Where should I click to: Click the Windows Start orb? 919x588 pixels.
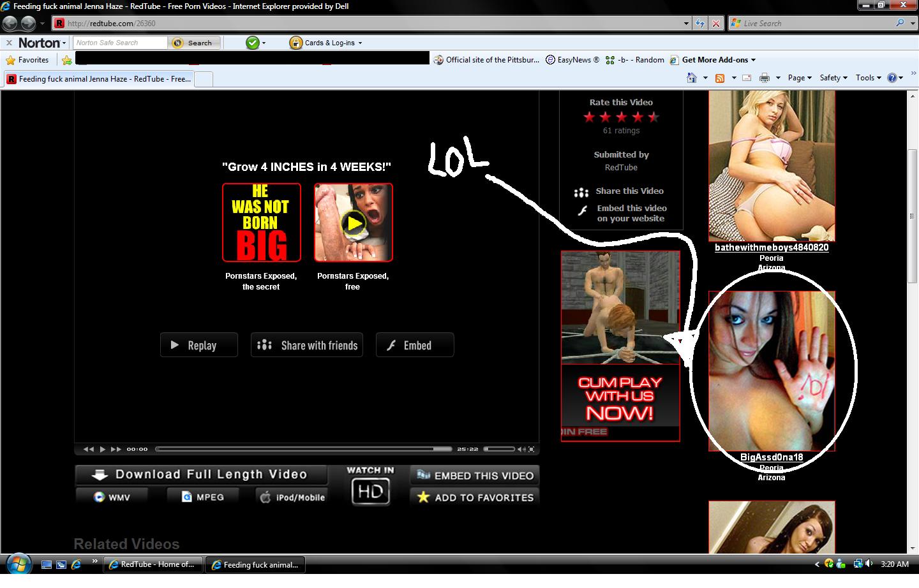[x=17, y=564]
